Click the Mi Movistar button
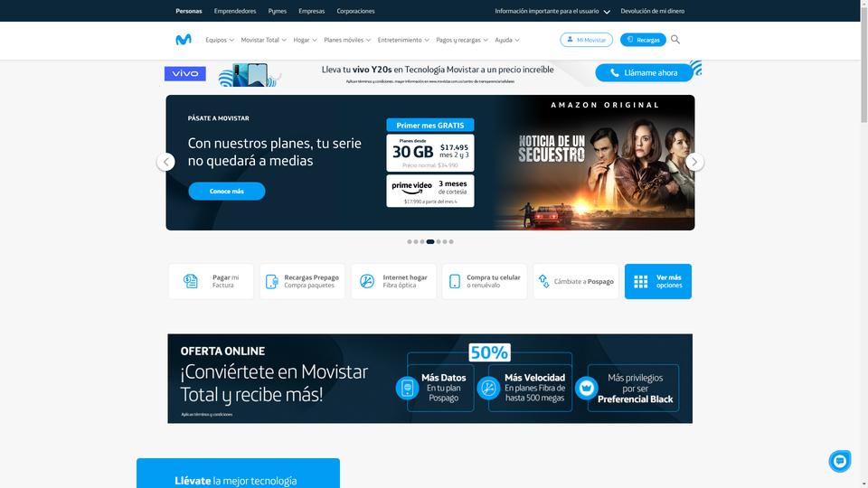The image size is (868, 488). 586,40
